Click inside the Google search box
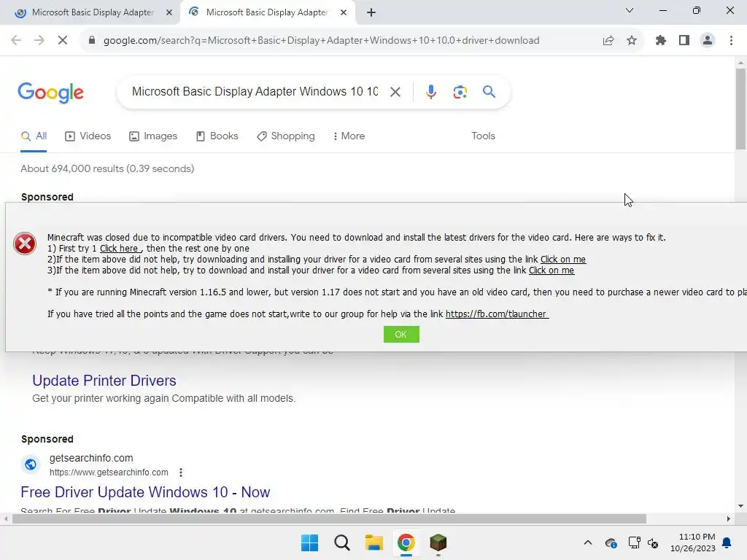The width and height of the screenshot is (747, 560). coord(255,91)
